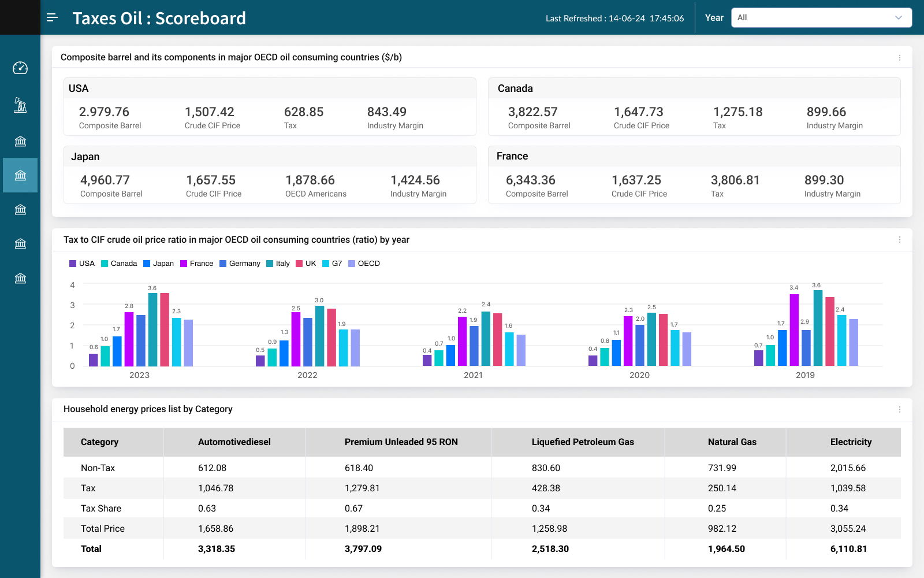This screenshot has width=924, height=578.
Task: Open the oil pump sidebar icon
Action: pos(20,105)
